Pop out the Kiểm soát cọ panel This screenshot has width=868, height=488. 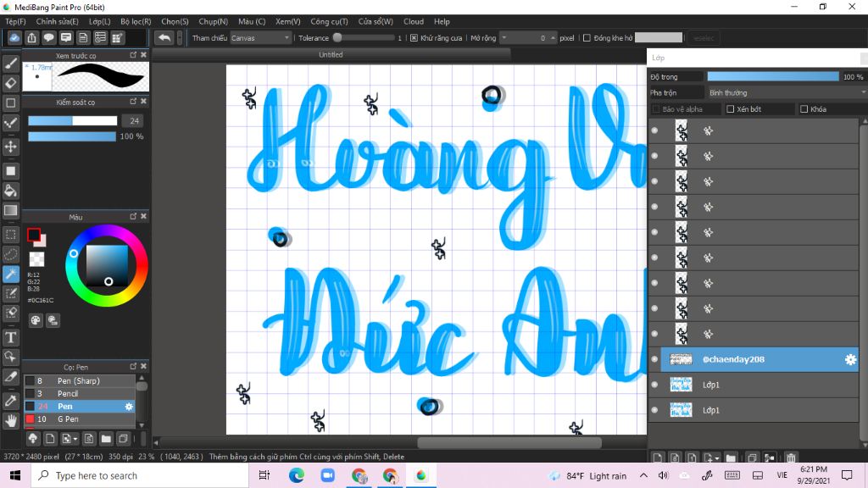pos(133,102)
